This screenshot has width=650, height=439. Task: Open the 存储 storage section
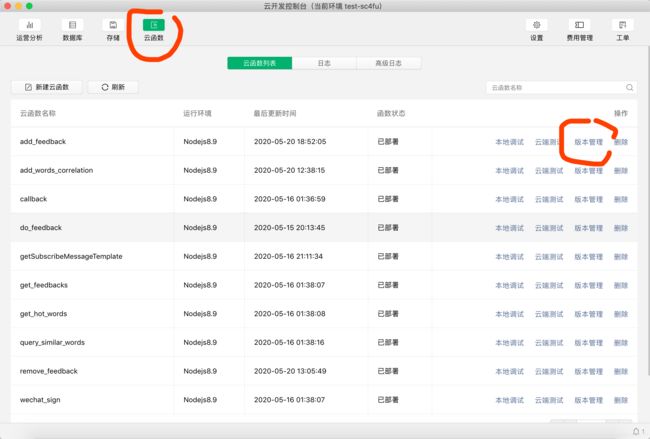point(113,30)
